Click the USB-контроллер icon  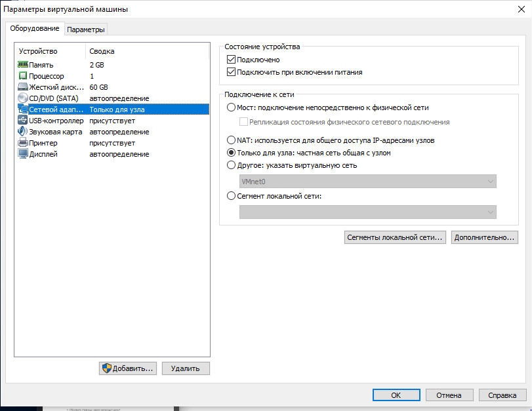23,121
